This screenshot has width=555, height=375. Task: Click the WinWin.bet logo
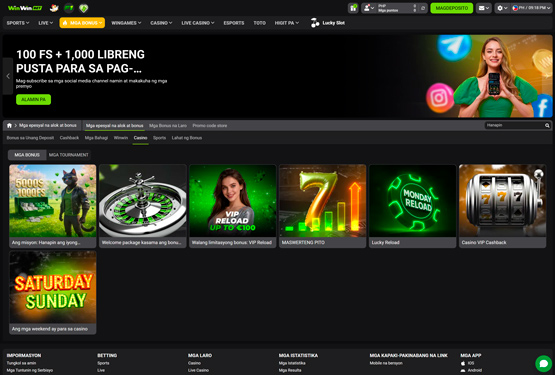[25, 8]
